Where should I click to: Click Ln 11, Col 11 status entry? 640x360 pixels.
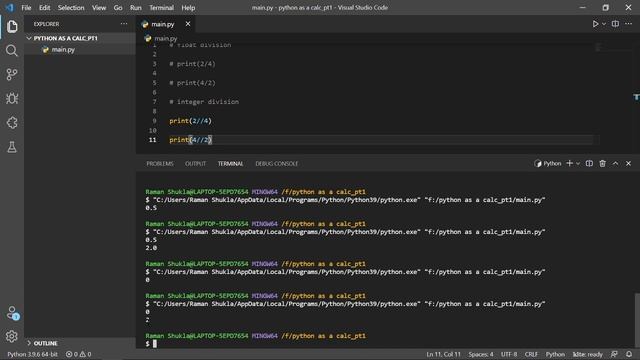pyautogui.click(x=443, y=354)
